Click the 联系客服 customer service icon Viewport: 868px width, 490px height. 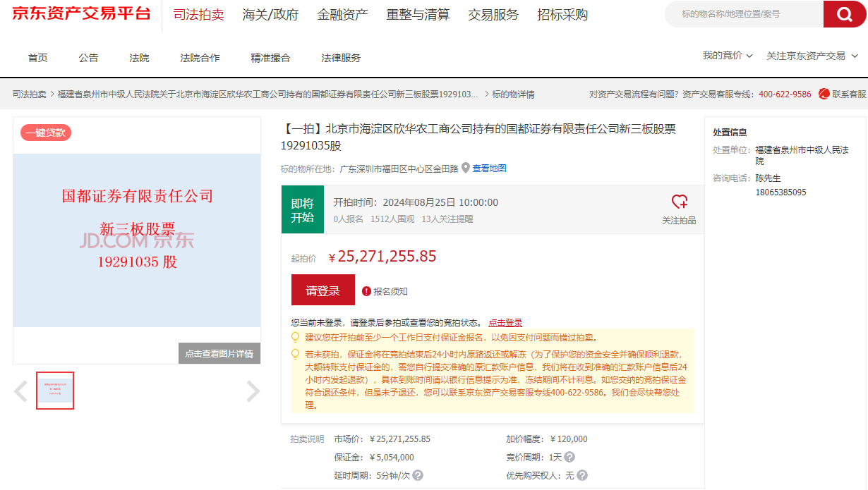tap(824, 94)
